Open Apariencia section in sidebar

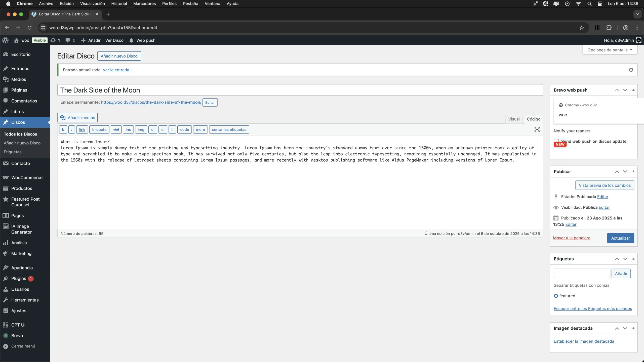(x=22, y=268)
